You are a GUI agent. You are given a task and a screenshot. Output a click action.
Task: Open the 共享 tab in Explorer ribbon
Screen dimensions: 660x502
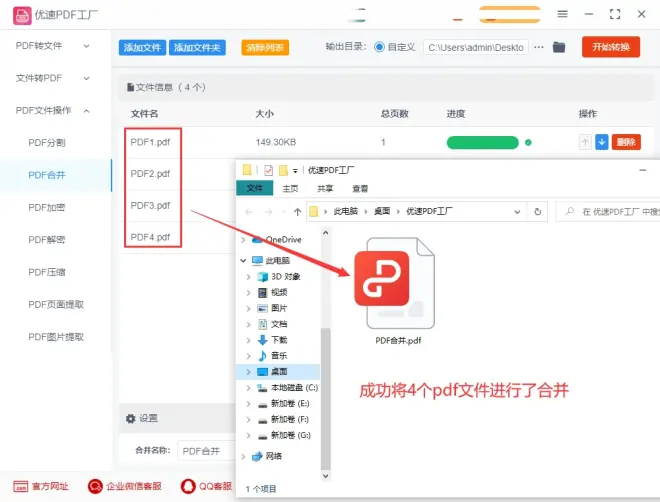(325, 189)
